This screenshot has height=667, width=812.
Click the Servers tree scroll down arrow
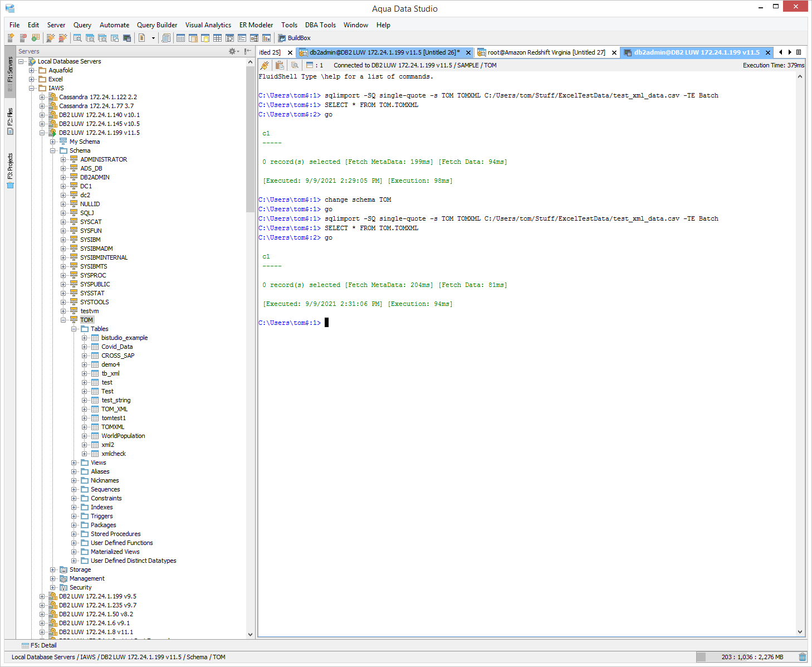tap(250, 634)
